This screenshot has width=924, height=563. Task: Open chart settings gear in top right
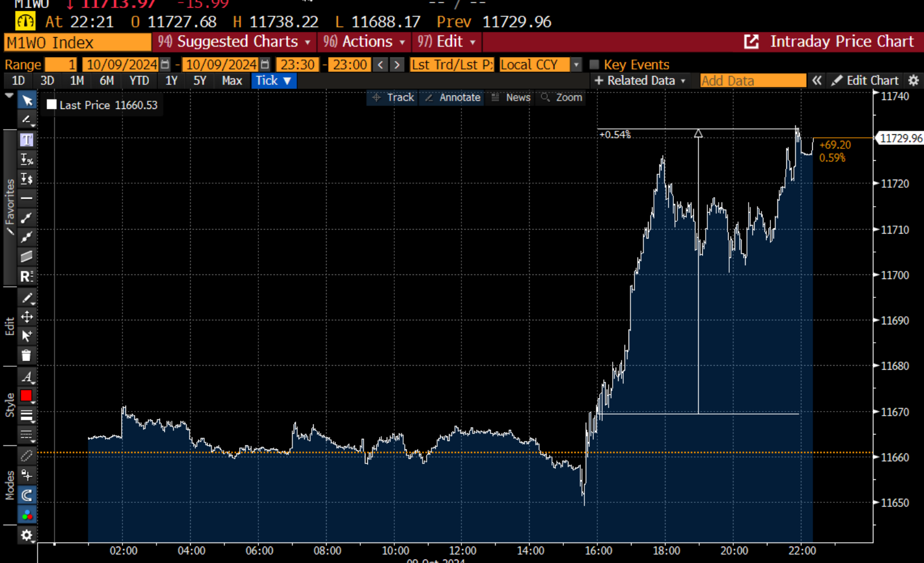[x=913, y=81]
